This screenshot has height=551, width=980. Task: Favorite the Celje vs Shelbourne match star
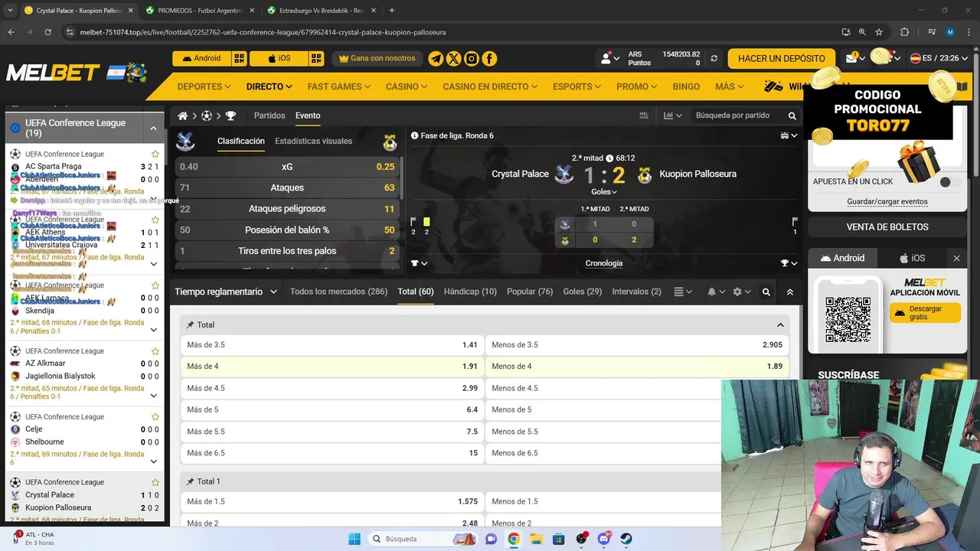coord(155,417)
